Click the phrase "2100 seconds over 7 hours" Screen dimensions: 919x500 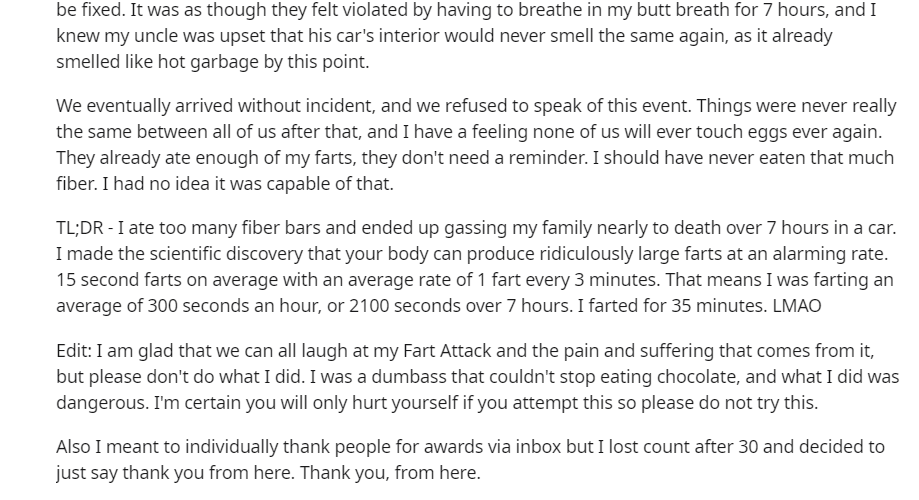click(459, 305)
